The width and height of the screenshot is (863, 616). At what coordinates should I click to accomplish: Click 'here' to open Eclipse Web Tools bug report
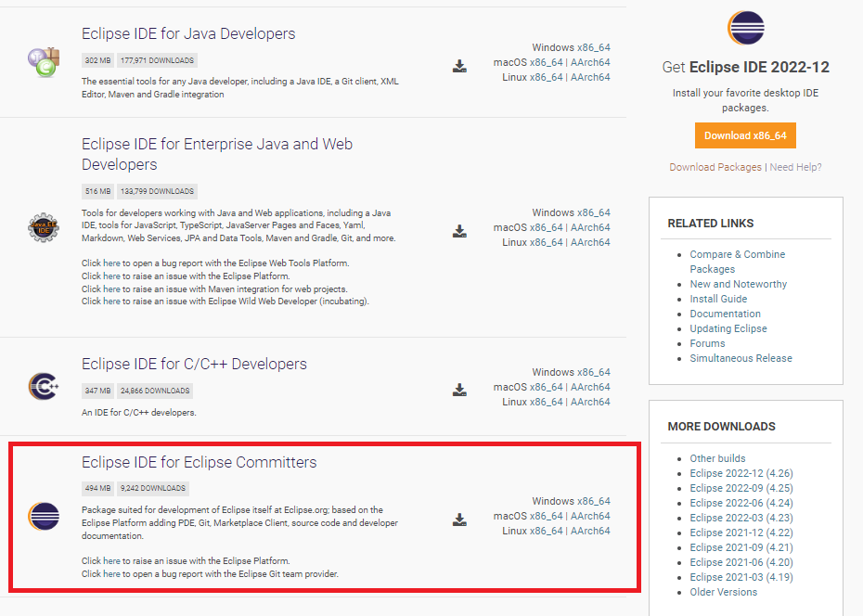click(111, 263)
